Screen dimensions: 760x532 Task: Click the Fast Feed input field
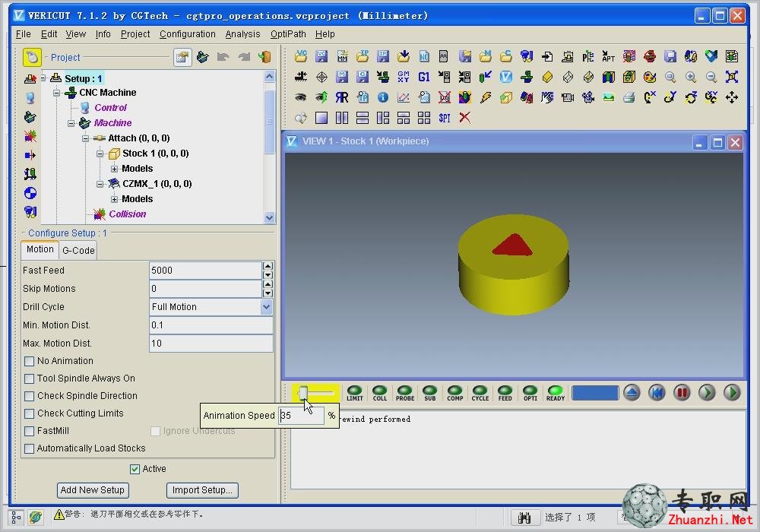click(x=205, y=271)
